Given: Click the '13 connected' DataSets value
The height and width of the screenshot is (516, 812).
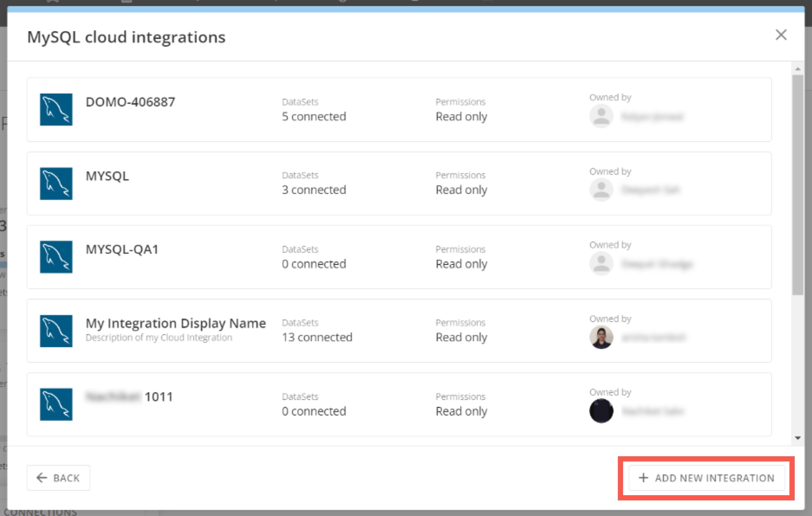Looking at the screenshot, I should click(317, 337).
